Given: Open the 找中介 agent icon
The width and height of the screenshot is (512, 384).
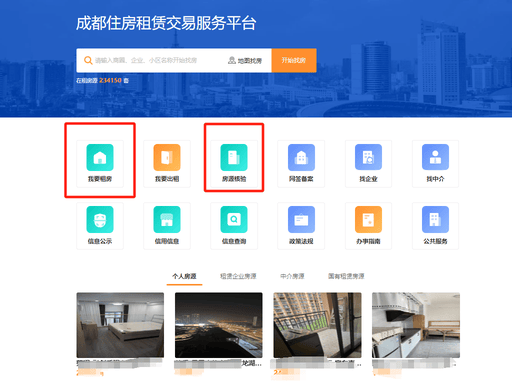Looking at the screenshot, I should coord(435,157).
